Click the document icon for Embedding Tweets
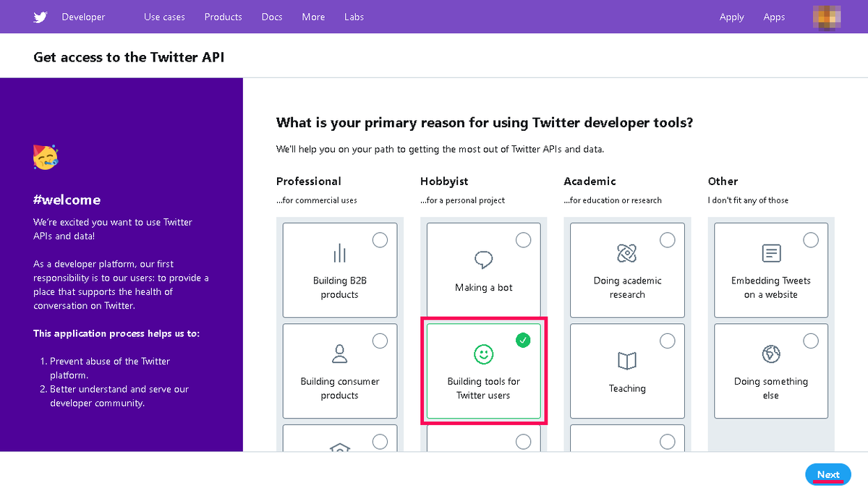Viewport: 868px width, 496px height. [x=771, y=253]
